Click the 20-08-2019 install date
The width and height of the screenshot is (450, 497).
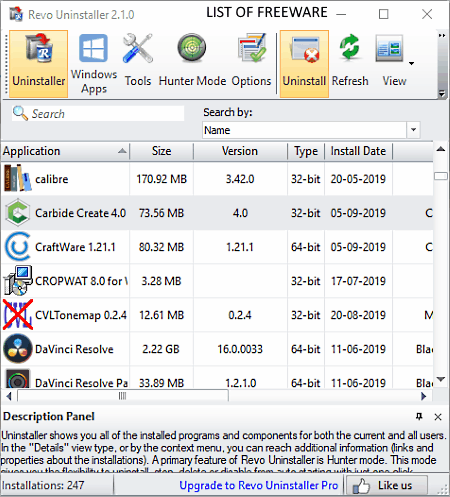coord(358,315)
